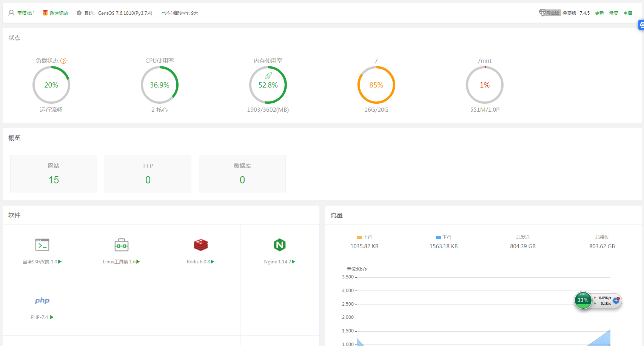644x346 pixels.
Task: Open the Nginx software icon
Action: tap(280, 245)
